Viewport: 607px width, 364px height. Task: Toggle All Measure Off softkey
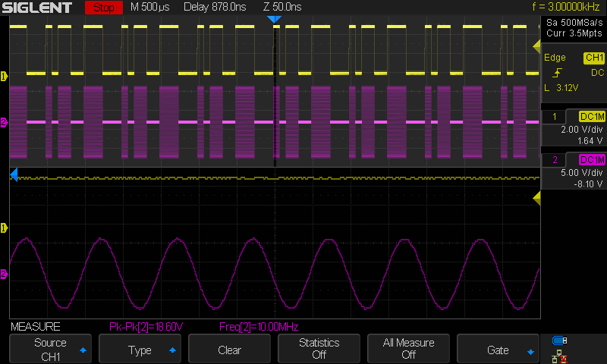click(408, 349)
